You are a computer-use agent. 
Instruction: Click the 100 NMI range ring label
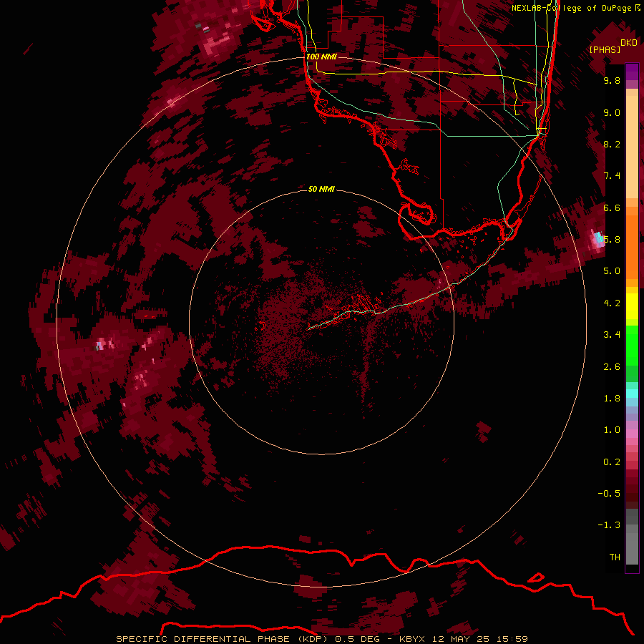click(321, 57)
